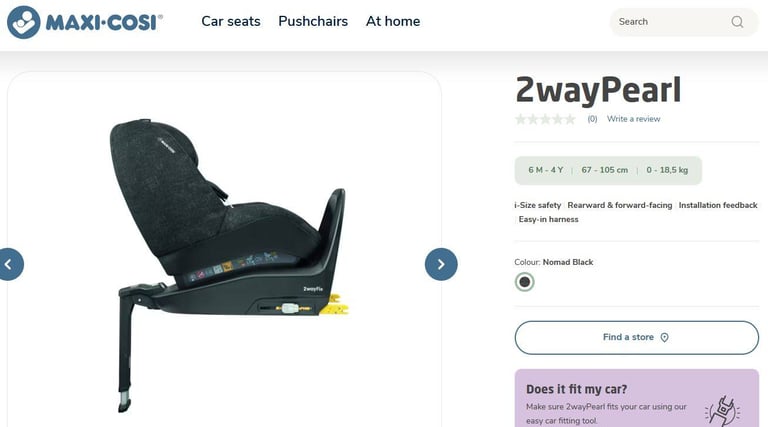This screenshot has width=768, height=427.
Task: Click the car seat fitting icon
Action: (x=723, y=410)
